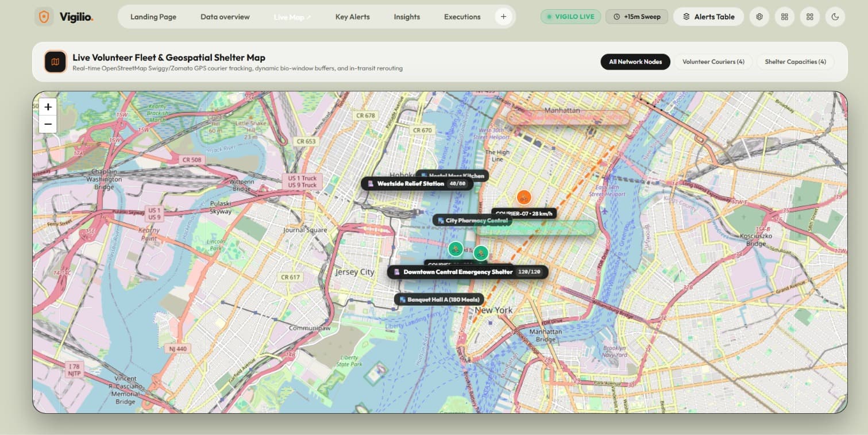Screen dimensions: 868x435
Task: Filter map by Volunteer Couriers (4)
Action: [713, 61]
